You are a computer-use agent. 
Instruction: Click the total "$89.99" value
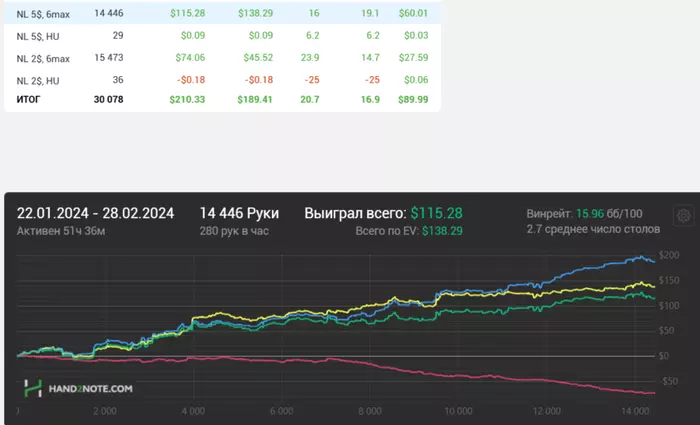[x=413, y=99]
